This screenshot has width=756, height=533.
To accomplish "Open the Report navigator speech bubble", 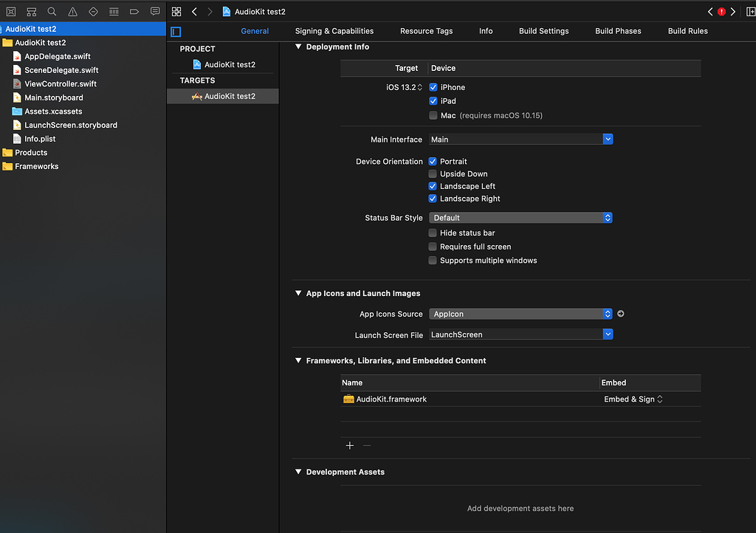I will click(154, 11).
